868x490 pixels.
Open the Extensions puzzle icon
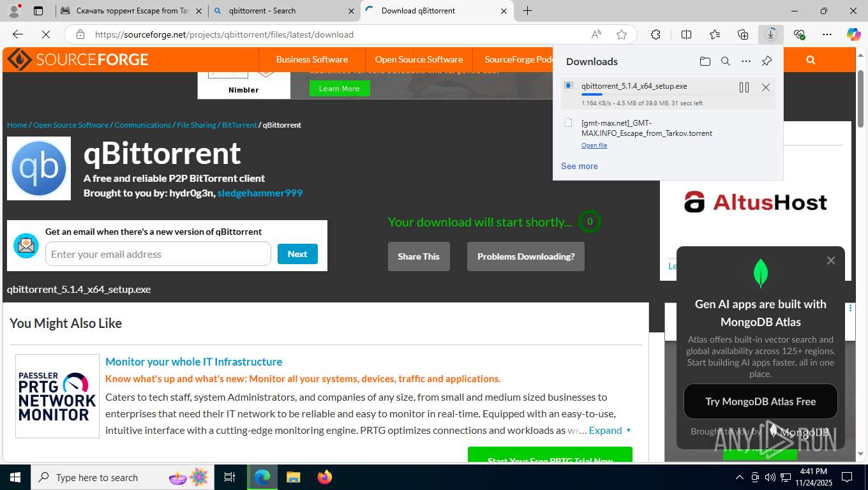(655, 34)
